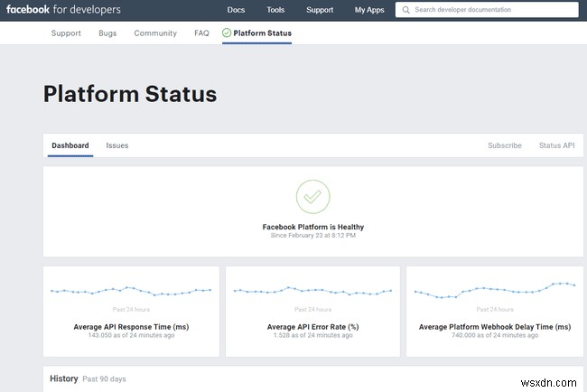
Task: Click the API Response Time chart
Action: pos(131,291)
